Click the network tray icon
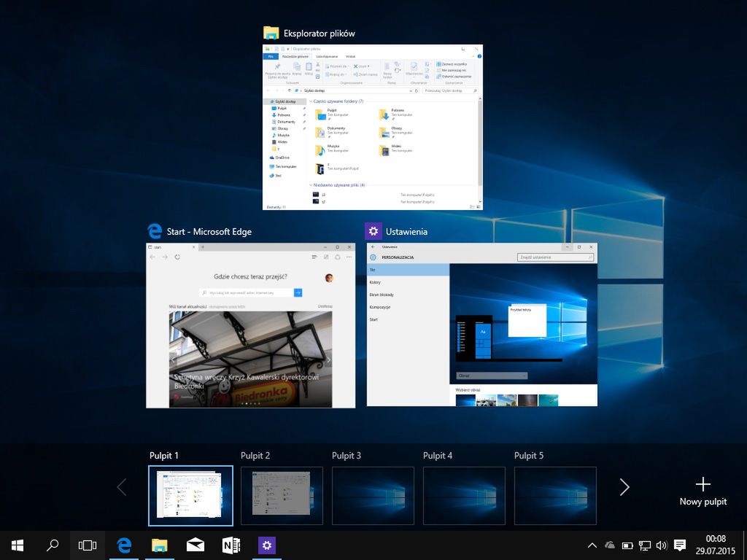Image resolution: width=747 pixels, height=560 pixels. pyautogui.click(x=645, y=545)
